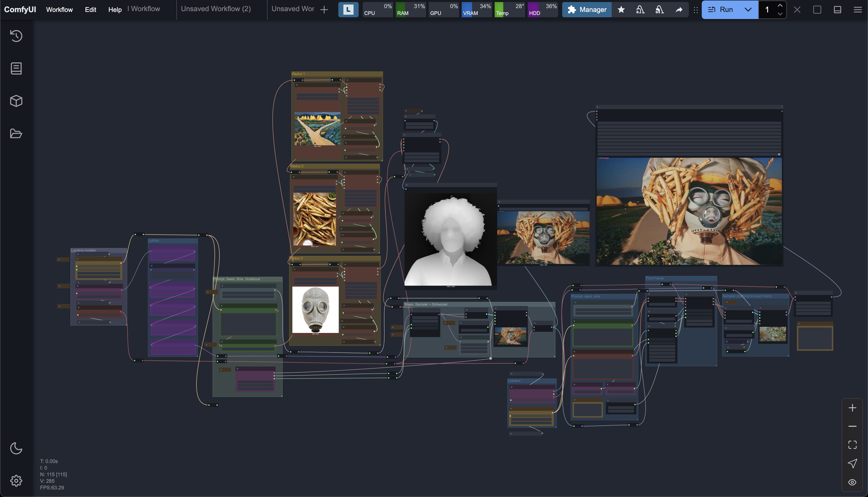This screenshot has width=868, height=497.
Task: Cancel the run with the X icon
Action: [x=797, y=10]
